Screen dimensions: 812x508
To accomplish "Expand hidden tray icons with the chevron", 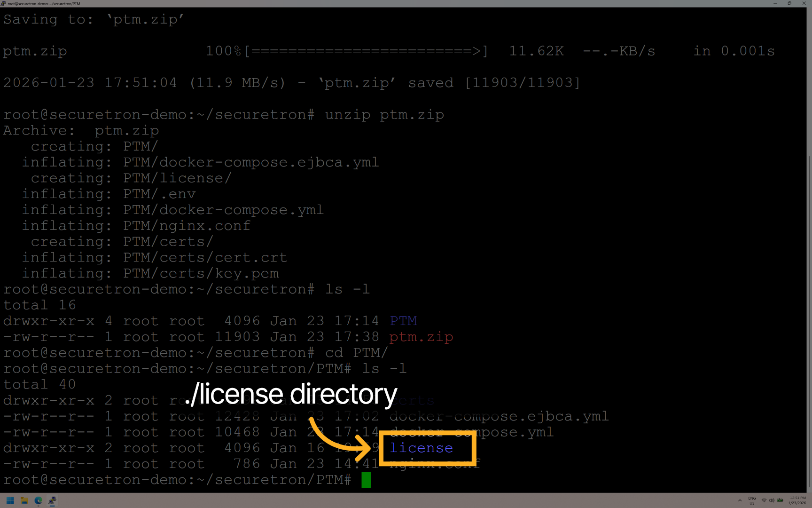I will [x=740, y=501].
